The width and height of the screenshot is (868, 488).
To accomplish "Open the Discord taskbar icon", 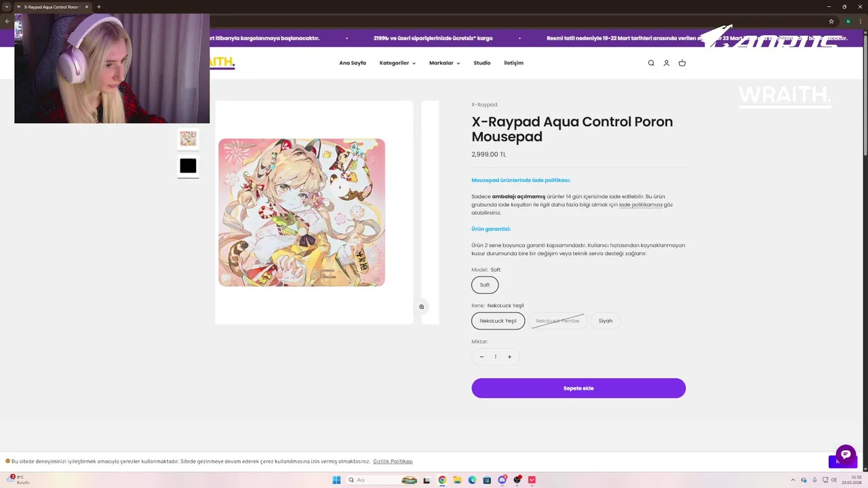I will point(502,480).
